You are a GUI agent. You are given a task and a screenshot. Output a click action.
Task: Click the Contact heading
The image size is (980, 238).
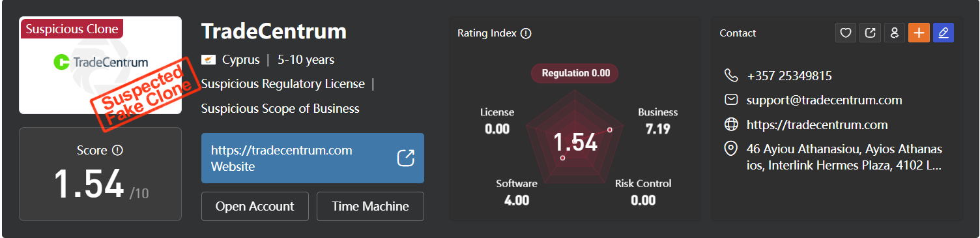tap(738, 33)
